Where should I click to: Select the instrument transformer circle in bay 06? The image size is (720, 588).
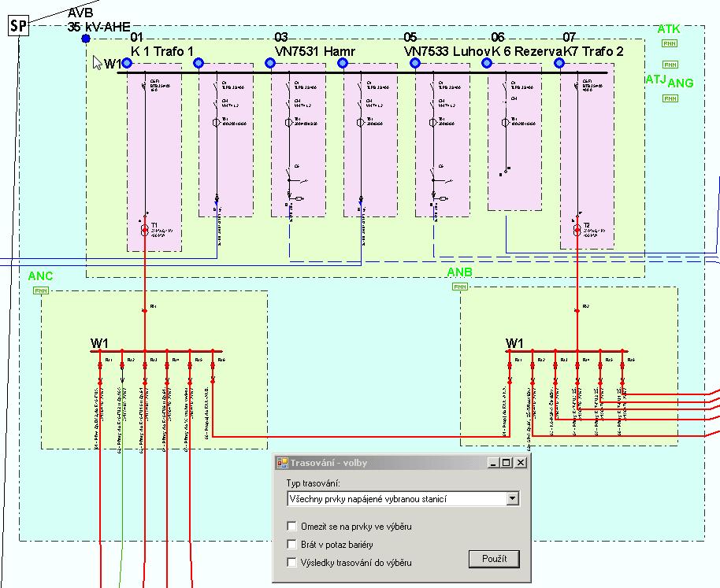(505, 123)
